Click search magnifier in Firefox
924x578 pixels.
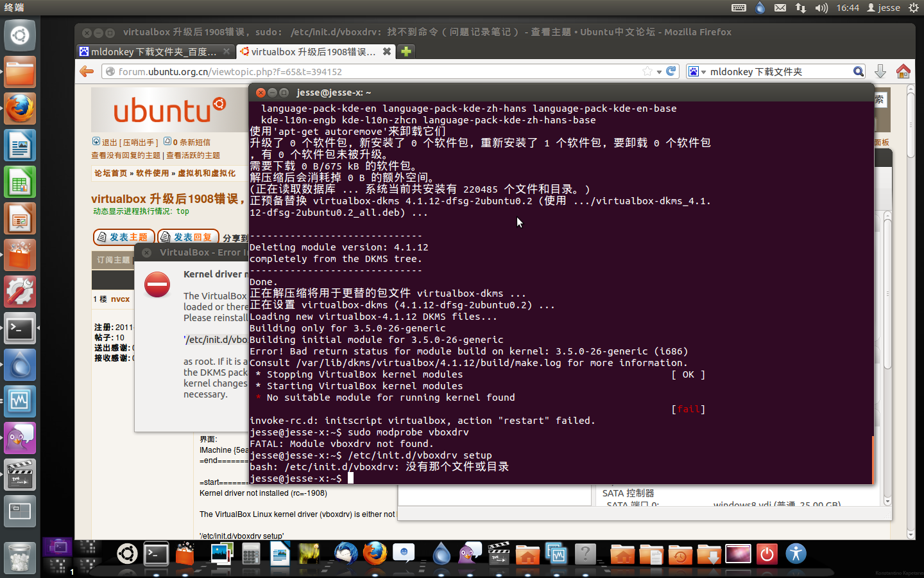858,71
